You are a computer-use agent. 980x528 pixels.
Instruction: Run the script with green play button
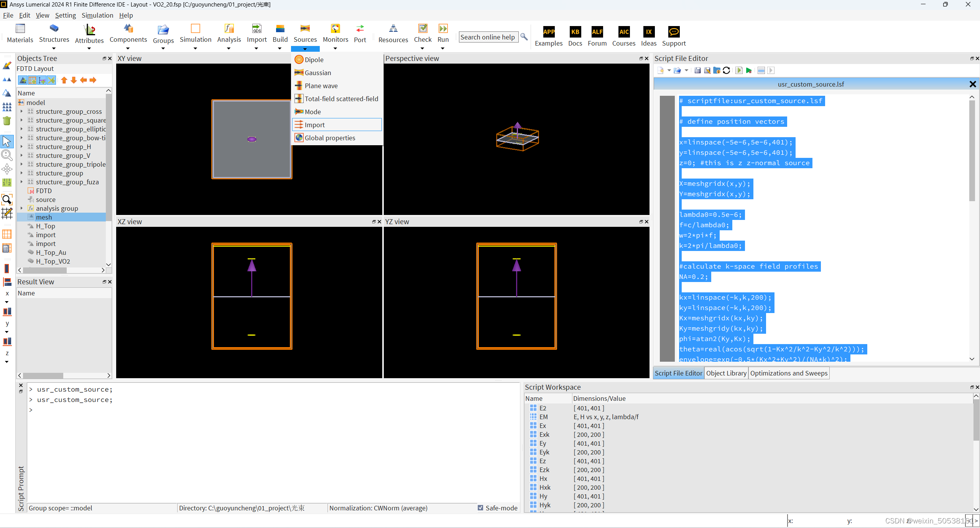tap(748, 71)
